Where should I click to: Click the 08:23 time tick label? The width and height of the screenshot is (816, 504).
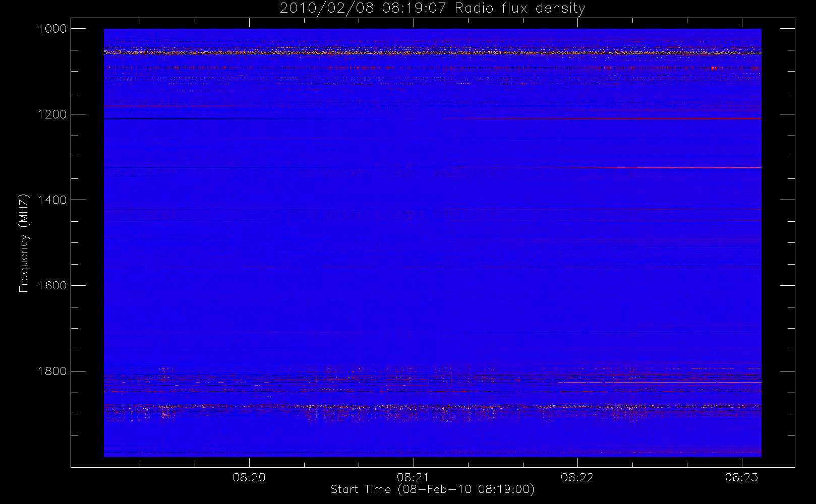pos(741,477)
